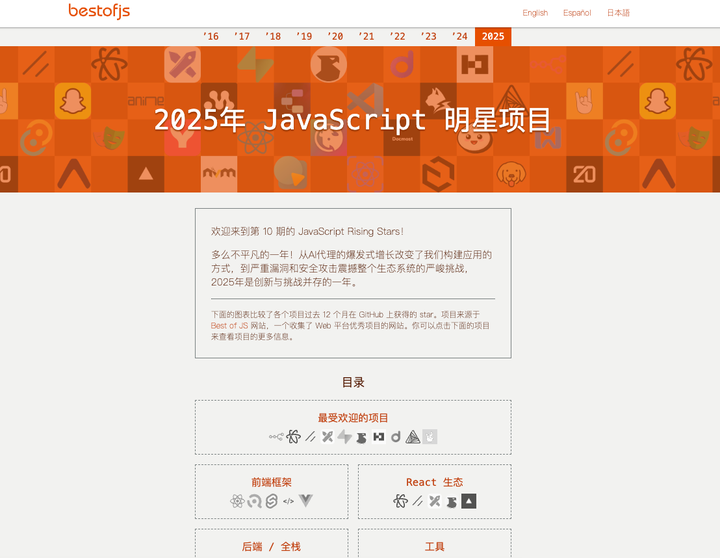The height and width of the screenshot is (558, 720).
Task: Click the Excalidraw icon under React 生态
Action: (434, 501)
